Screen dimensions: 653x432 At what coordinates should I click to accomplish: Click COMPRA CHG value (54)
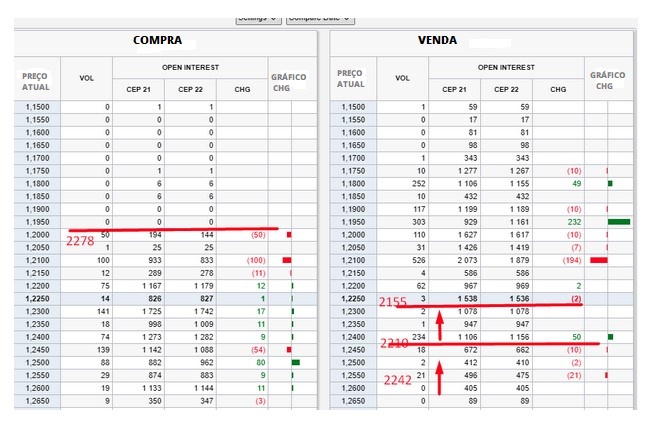coord(258,350)
